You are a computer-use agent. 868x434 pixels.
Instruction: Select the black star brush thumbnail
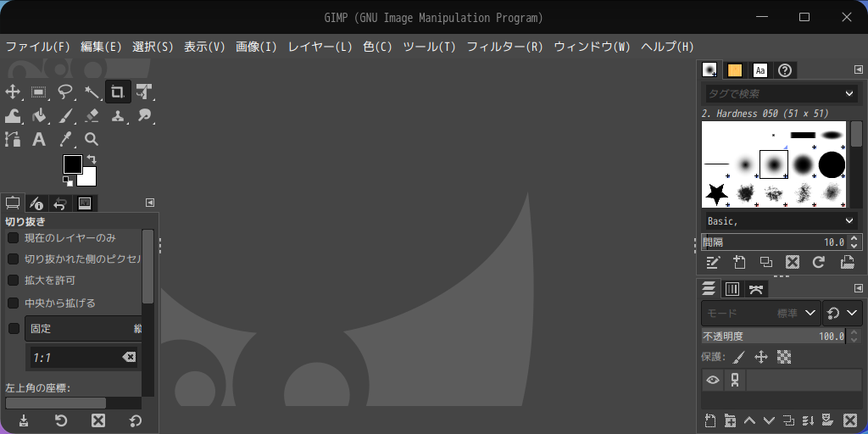(717, 194)
